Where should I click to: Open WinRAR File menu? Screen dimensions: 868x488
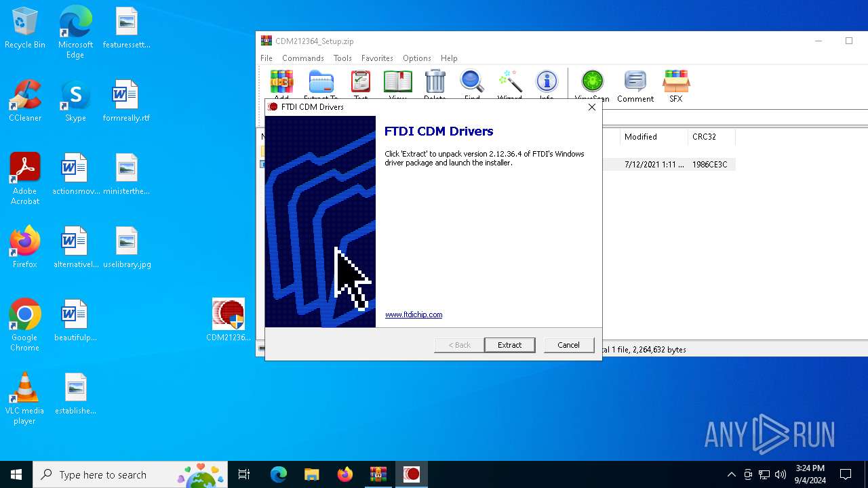(267, 58)
